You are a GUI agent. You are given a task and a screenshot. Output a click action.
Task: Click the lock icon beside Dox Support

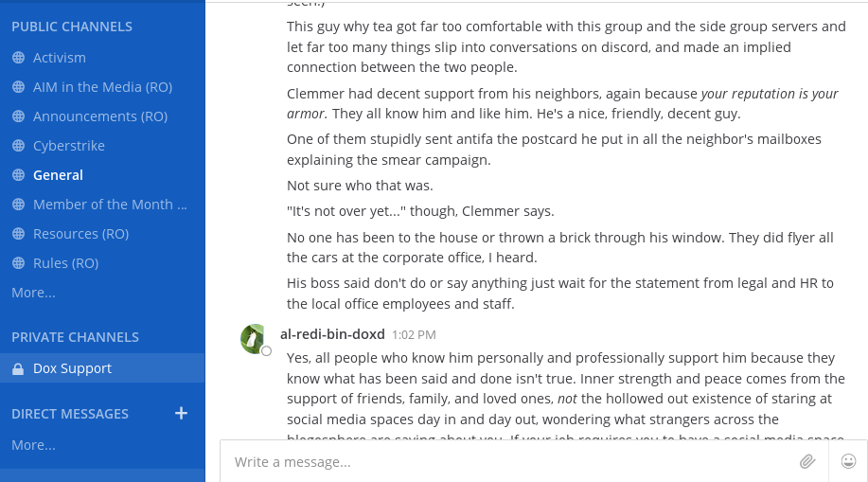point(18,369)
